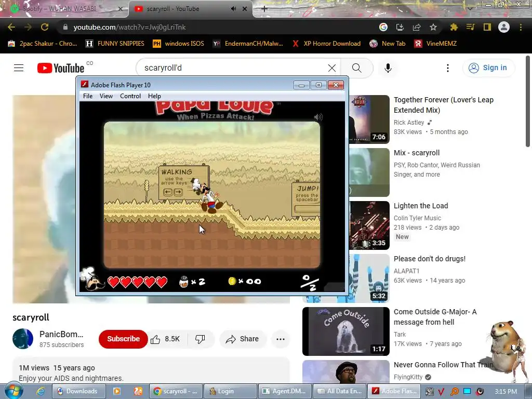Image resolution: width=532 pixels, height=399 pixels.
Task: Open a new browser tab
Action: (264, 9)
